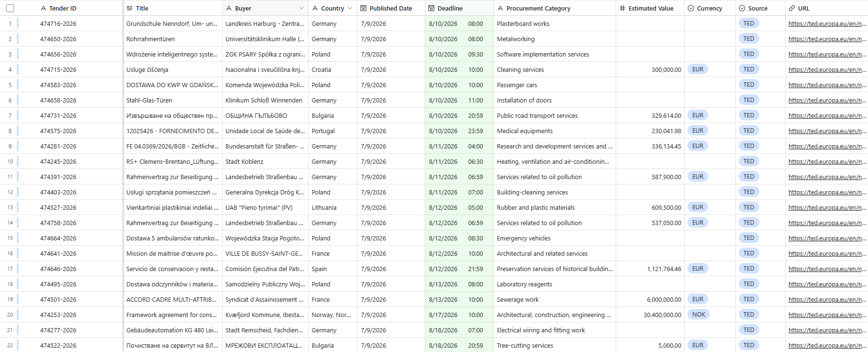
Task: Click the Deadline column calendar icon
Action: point(431,8)
